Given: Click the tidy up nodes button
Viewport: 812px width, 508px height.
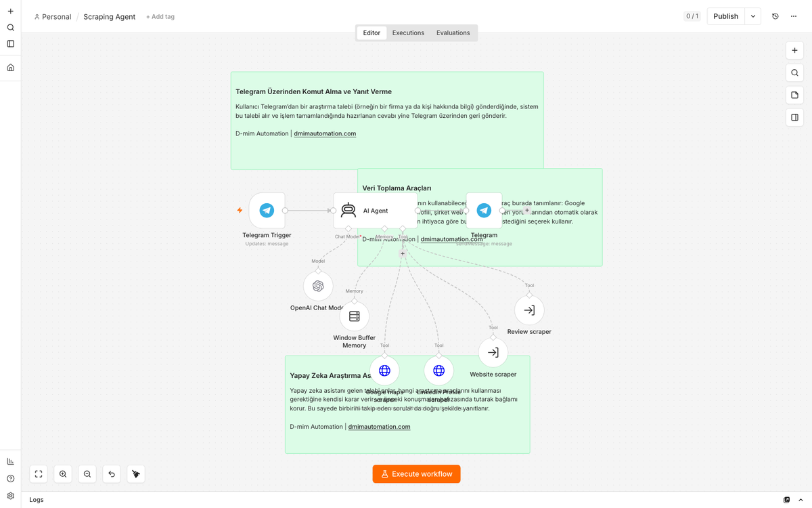Looking at the screenshot, I should tap(136, 474).
